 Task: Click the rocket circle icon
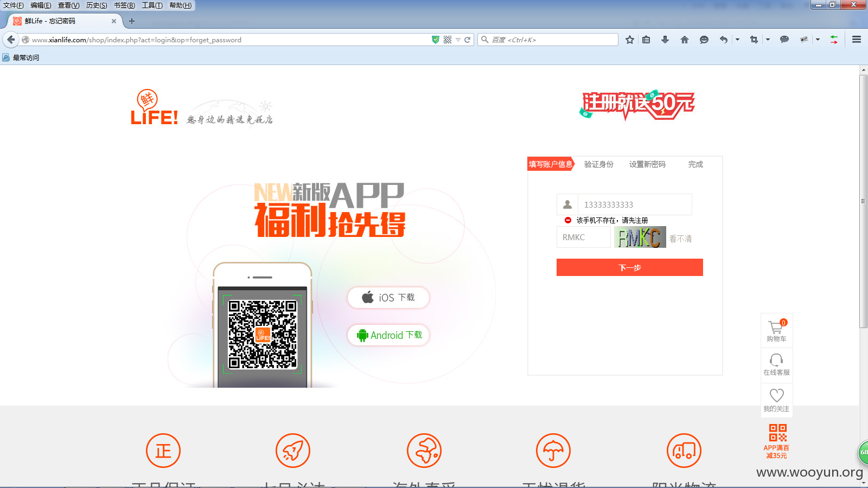pyautogui.click(x=293, y=451)
